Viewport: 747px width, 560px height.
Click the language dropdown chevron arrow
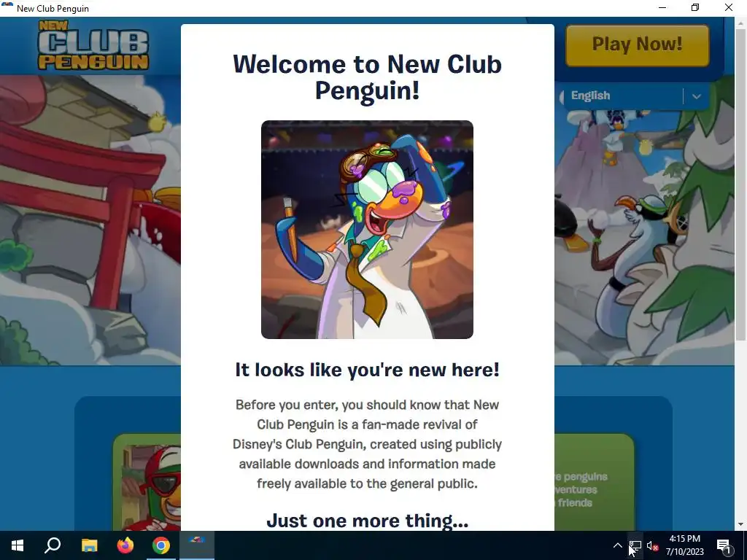pos(696,96)
